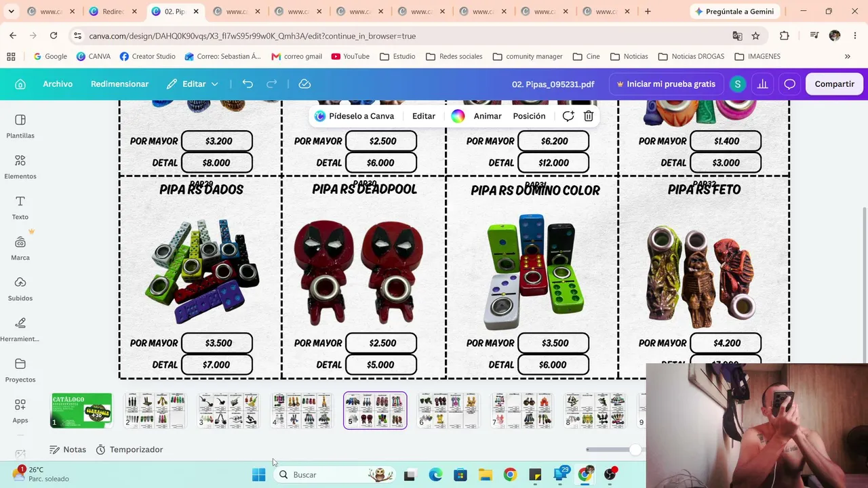Expand the IMAGENES bookmarks folder
868x488 pixels.
click(x=757, y=56)
